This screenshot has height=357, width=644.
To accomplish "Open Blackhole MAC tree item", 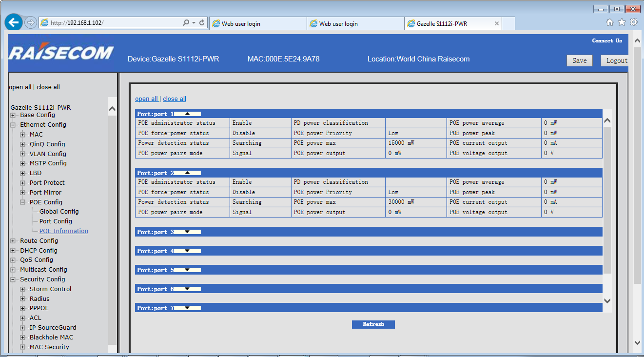I will 51,337.
